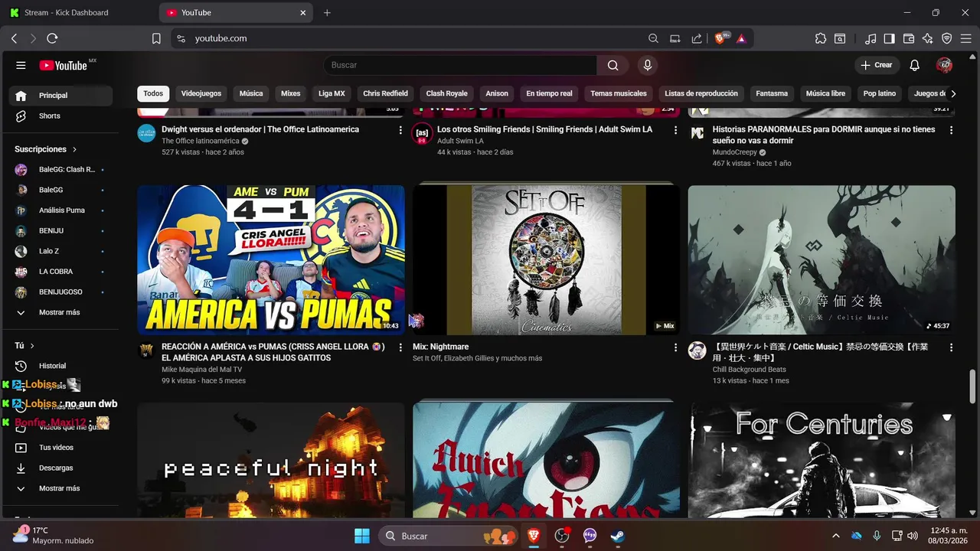
Task: Open Tus videos in sidebar
Action: (60, 447)
